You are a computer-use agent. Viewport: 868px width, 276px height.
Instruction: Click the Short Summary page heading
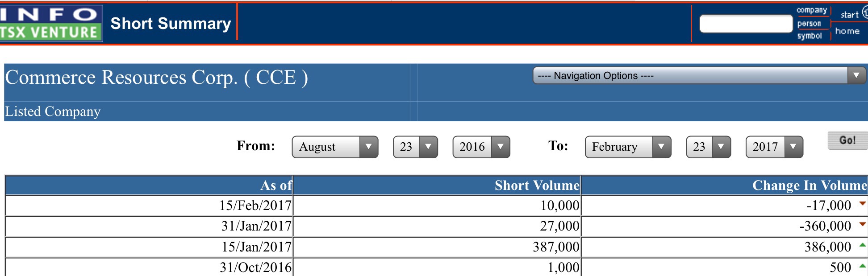tap(171, 23)
